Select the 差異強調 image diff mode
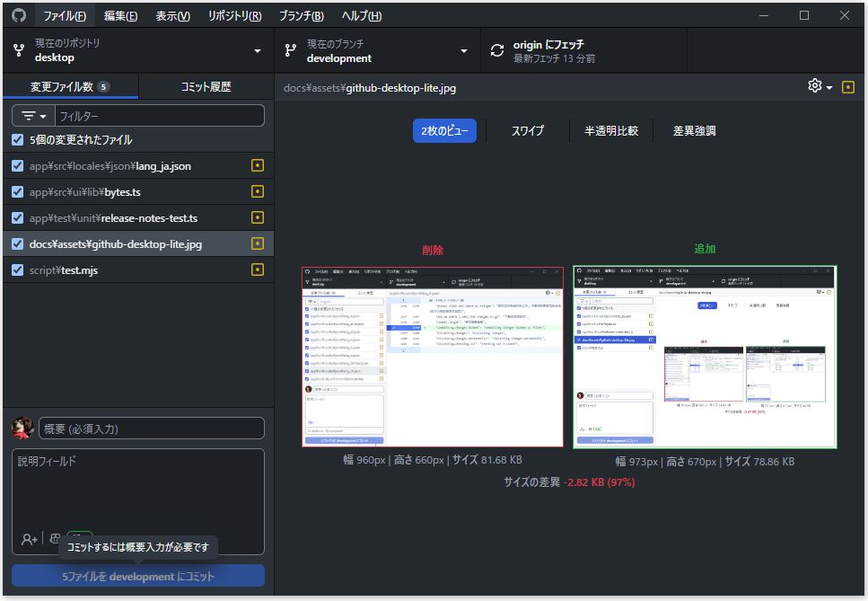 click(694, 131)
